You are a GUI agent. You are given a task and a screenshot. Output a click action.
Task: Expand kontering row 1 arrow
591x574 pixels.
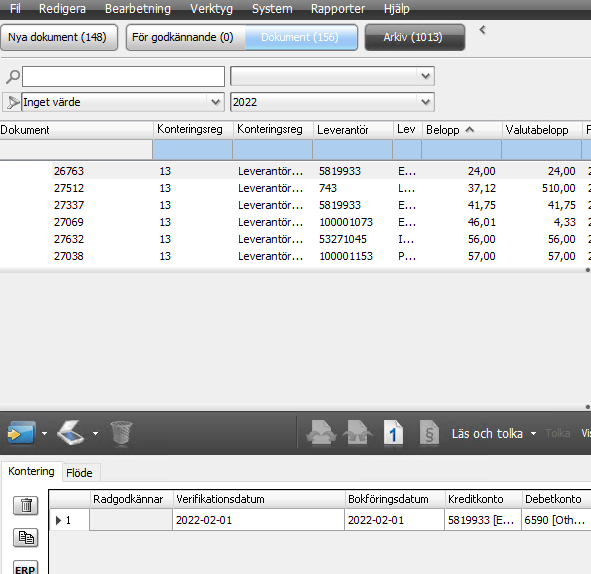pos(58,520)
